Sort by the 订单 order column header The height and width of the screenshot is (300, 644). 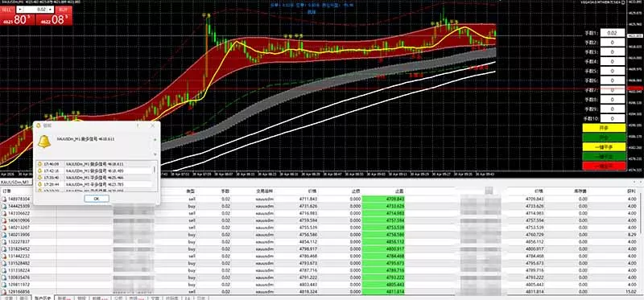click(6, 191)
